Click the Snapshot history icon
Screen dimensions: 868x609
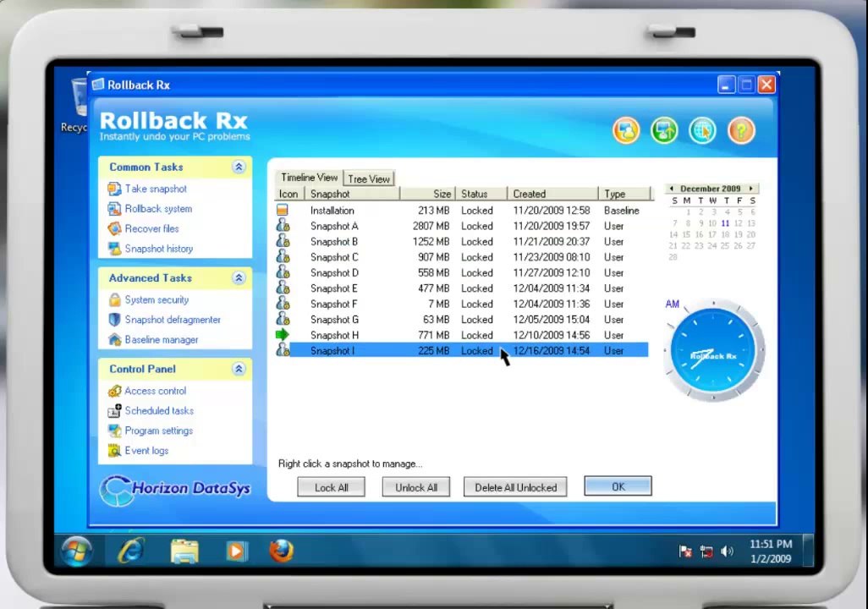pyautogui.click(x=114, y=249)
